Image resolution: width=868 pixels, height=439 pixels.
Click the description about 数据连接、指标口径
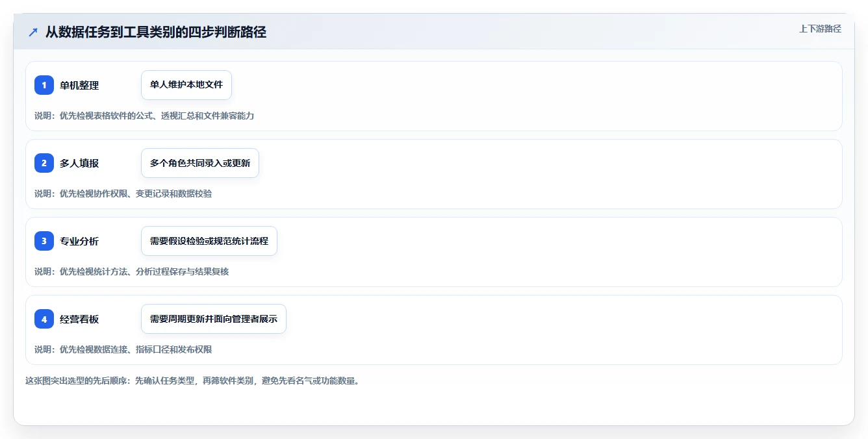(123, 349)
